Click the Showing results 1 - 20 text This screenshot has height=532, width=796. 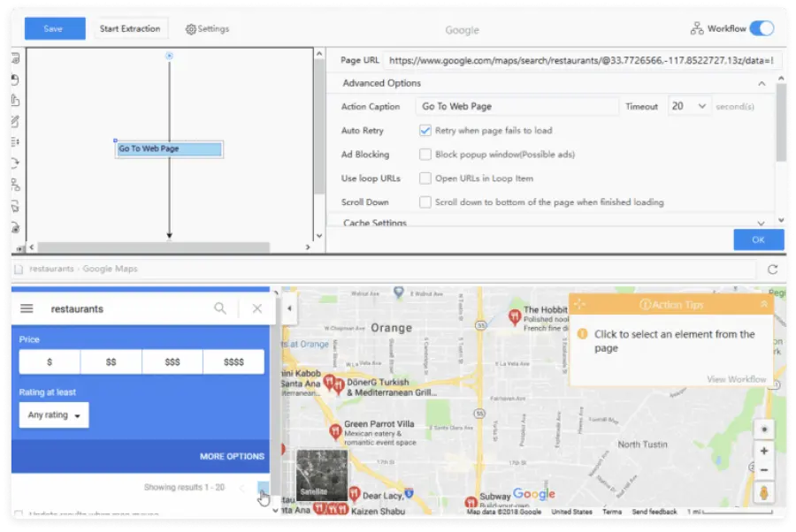pos(184,487)
